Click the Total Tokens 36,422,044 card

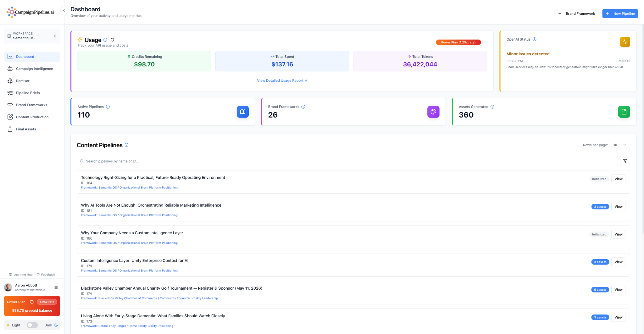click(420, 61)
